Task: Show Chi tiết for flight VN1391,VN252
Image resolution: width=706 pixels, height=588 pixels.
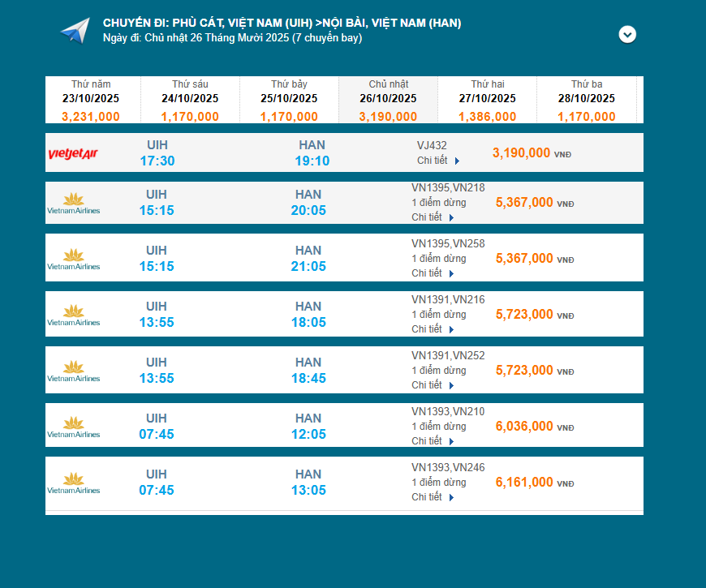Action: [433, 385]
